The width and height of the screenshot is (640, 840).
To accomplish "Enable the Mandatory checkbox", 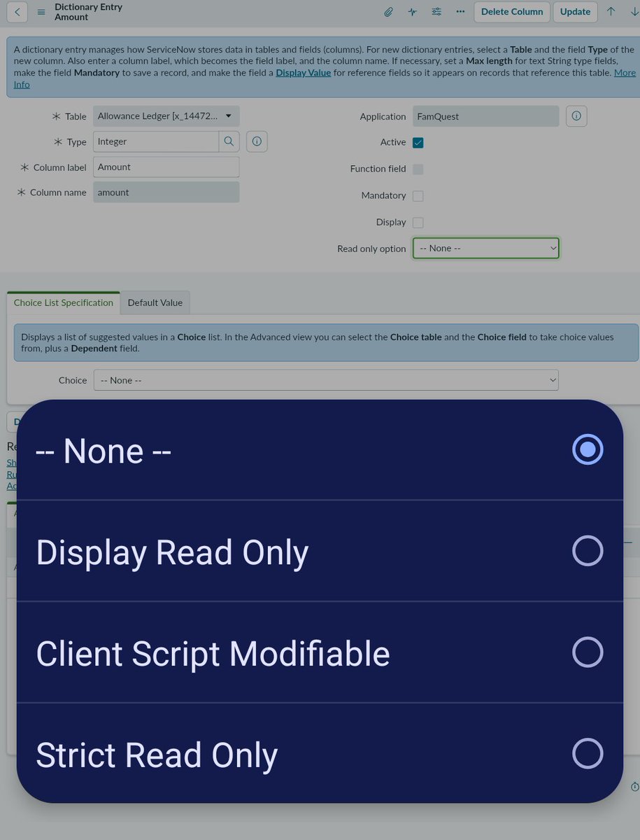I will [418, 196].
